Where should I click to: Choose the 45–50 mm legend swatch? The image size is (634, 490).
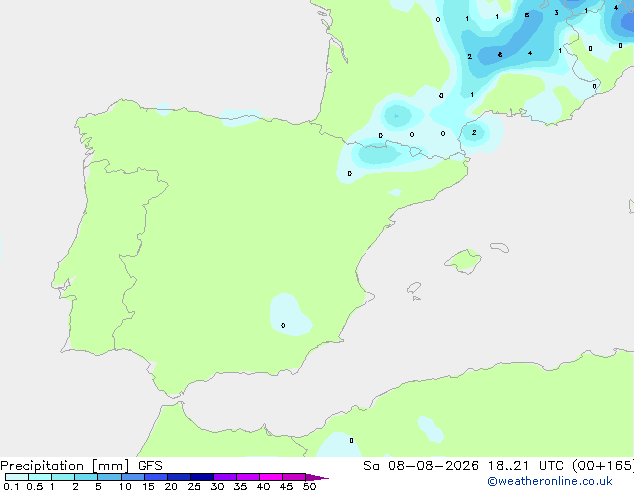[294, 477]
